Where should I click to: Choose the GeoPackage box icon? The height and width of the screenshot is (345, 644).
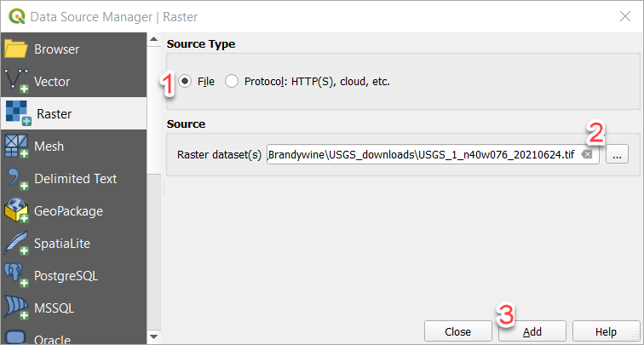click(x=17, y=211)
